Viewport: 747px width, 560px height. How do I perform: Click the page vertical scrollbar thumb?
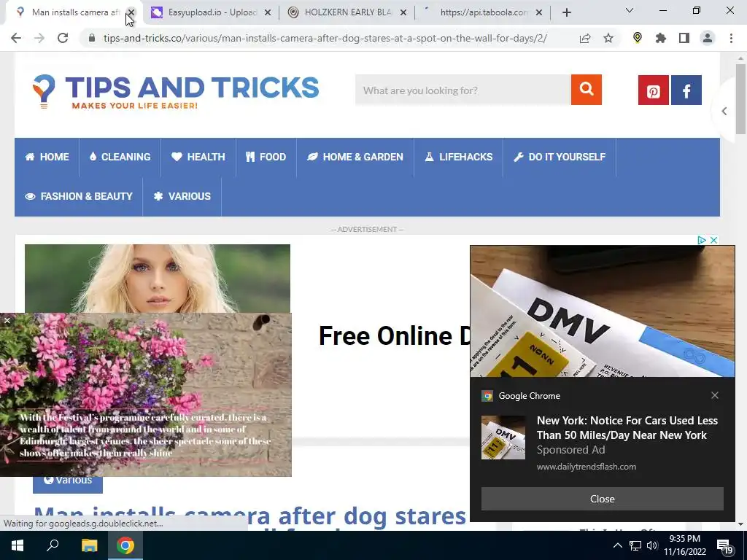tap(740, 98)
